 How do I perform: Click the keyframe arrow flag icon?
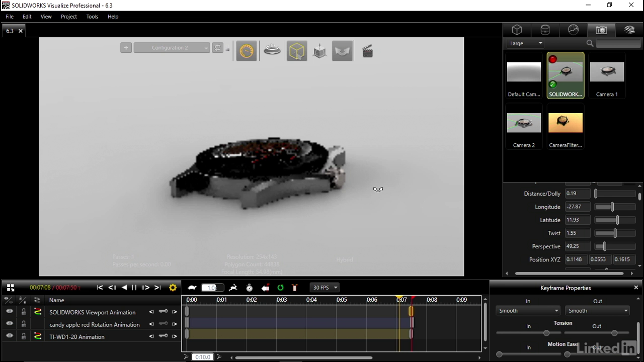[x=265, y=288]
